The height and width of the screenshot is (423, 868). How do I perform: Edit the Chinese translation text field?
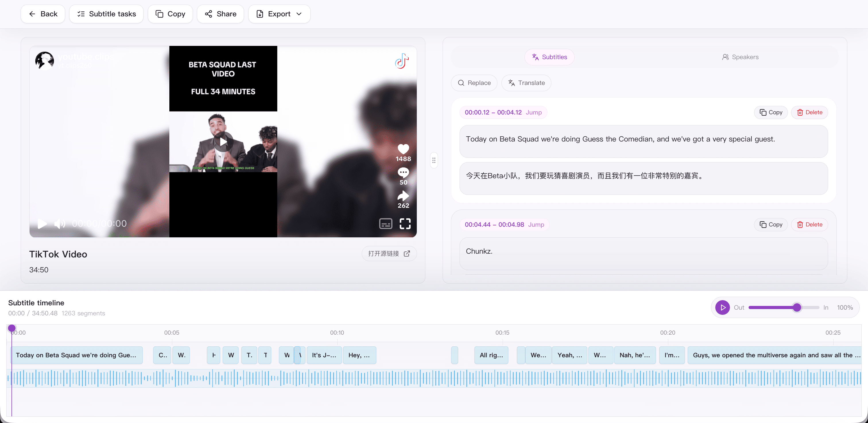click(x=644, y=178)
